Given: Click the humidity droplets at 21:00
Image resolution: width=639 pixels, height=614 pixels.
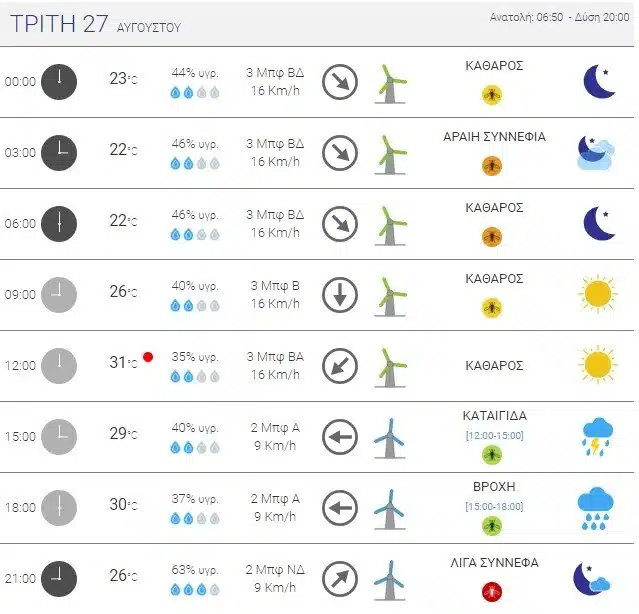Looking at the screenshot, I should (x=195, y=589).
